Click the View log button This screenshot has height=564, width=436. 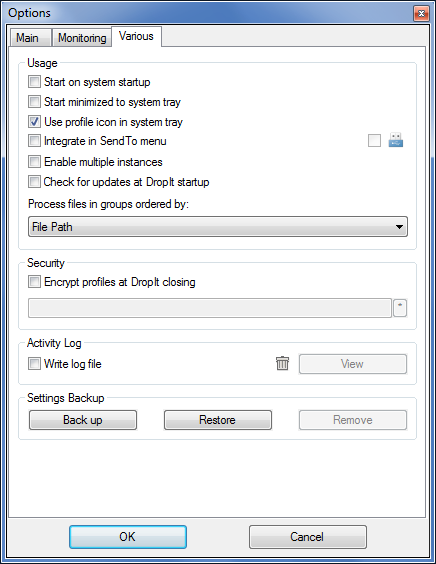point(353,364)
